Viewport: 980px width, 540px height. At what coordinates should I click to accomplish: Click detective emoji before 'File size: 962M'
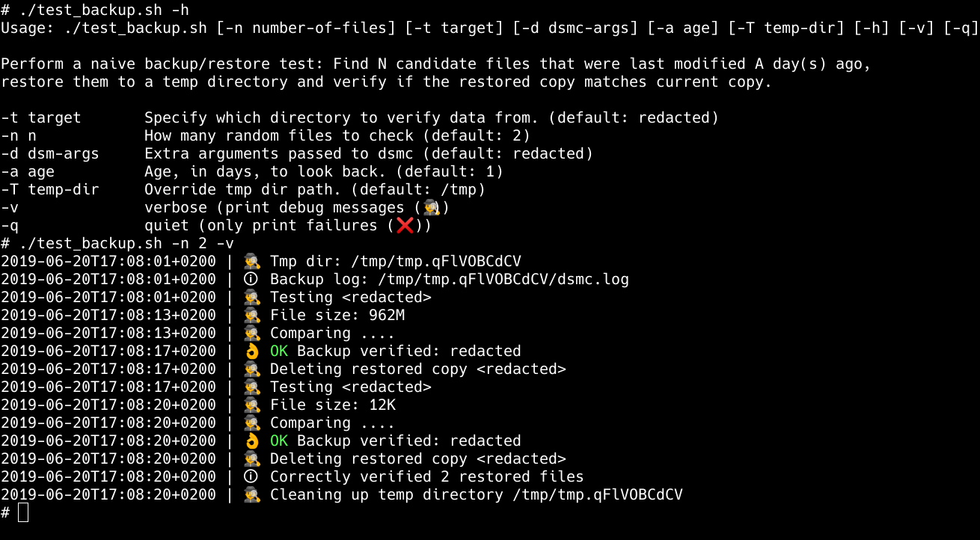tap(252, 315)
